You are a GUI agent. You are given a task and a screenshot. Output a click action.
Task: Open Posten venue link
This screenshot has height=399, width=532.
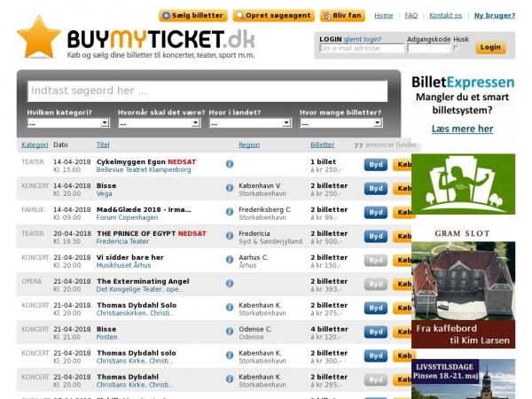[106, 337]
